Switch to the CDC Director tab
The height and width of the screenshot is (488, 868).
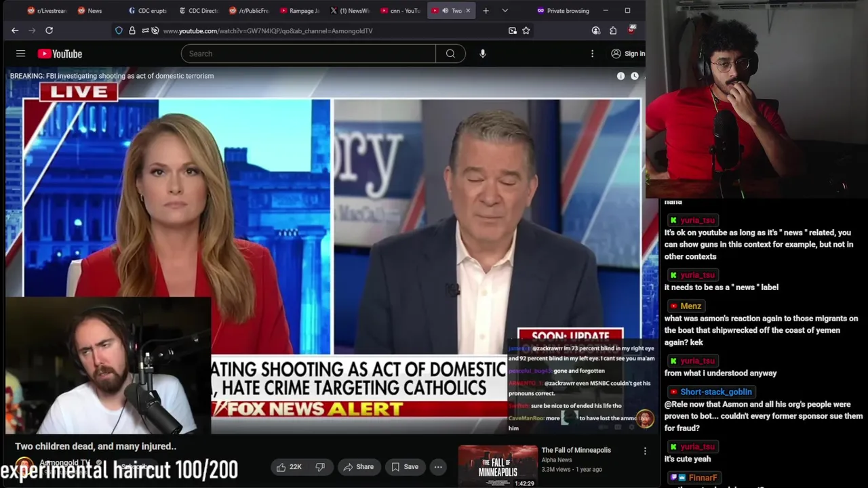click(x=198, y=11)
